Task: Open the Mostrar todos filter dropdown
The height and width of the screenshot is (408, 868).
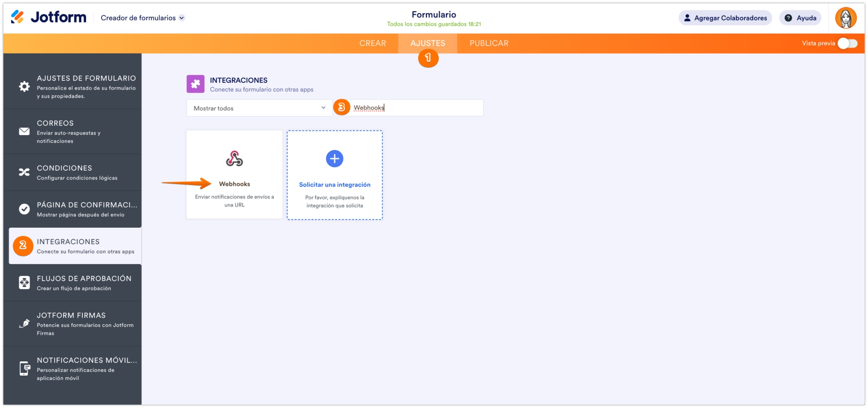Action: [x=259, y=108]
